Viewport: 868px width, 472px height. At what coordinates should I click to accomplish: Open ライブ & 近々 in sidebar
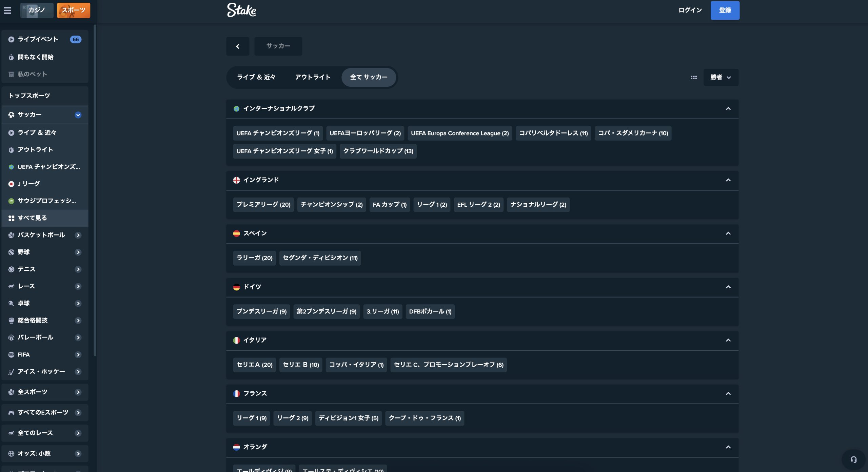(x=45, y=133)
